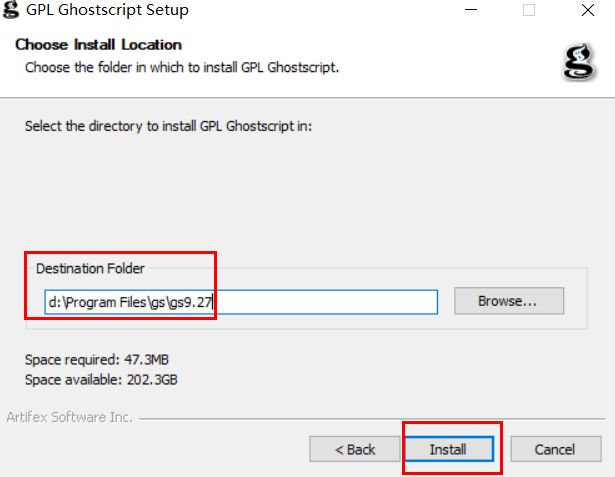
Task: Click the large Ghostscript ghost logo
Action: coord(579,62)
